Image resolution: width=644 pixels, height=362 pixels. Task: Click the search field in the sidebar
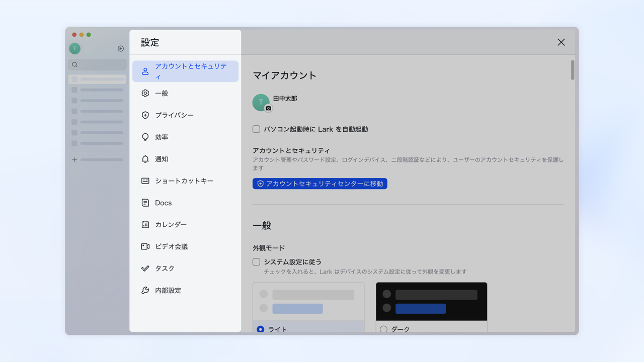pos(97,64)
